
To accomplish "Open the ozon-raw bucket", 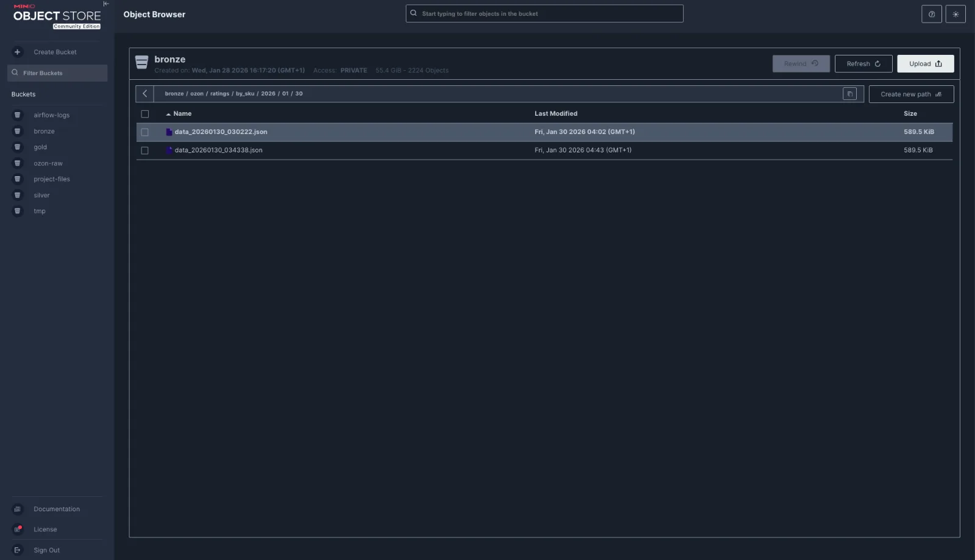I will tap(48, 163).
